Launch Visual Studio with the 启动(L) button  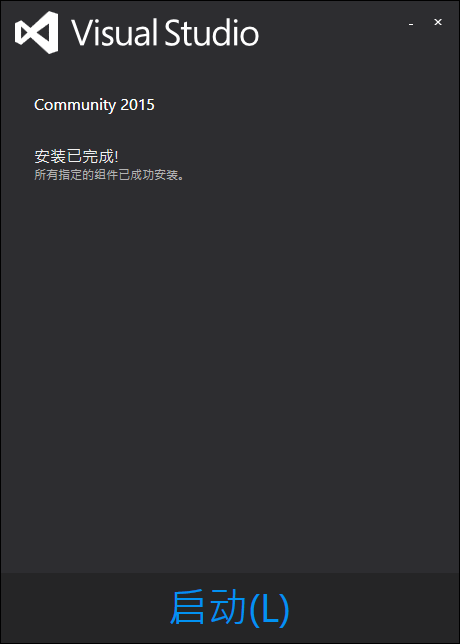pyautogui.click(x=230, y=608)
